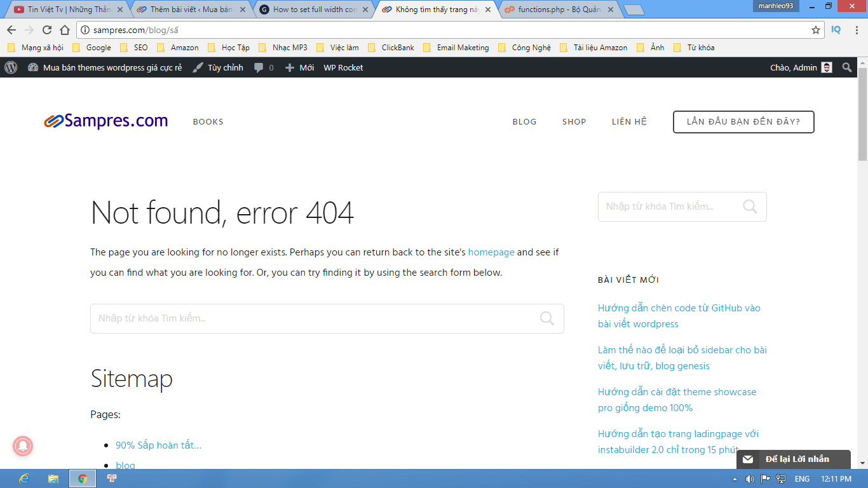Expand hidden icons arrow in the system tray
The height and width of the screenshot is (488, 868).
click(735, 478)
